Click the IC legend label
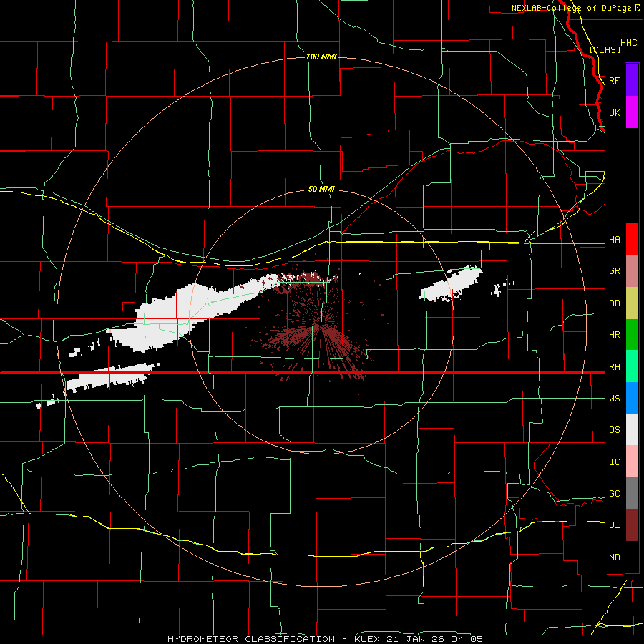Viewport: 644px width, 644px height. [x=614, y=462]
